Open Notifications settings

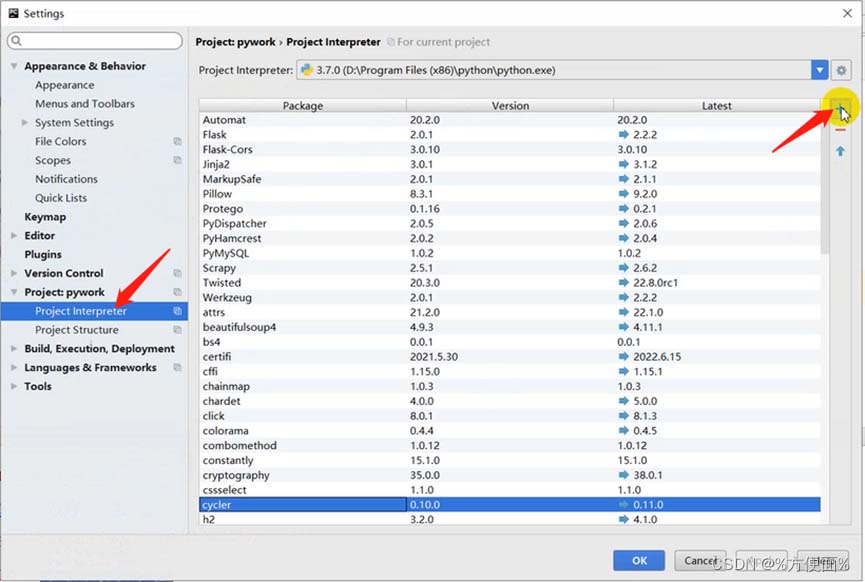[x=66, y=179]
